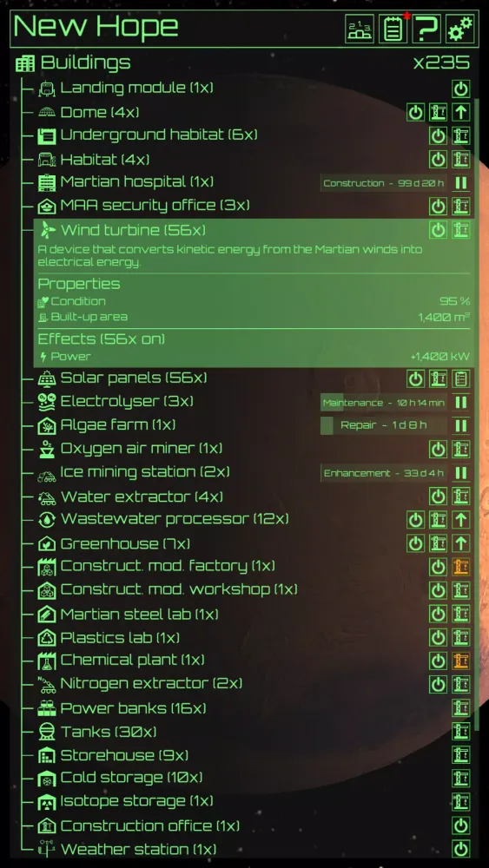Click the Dome upgrade arrow icon
489x868 pixels.
460,112
